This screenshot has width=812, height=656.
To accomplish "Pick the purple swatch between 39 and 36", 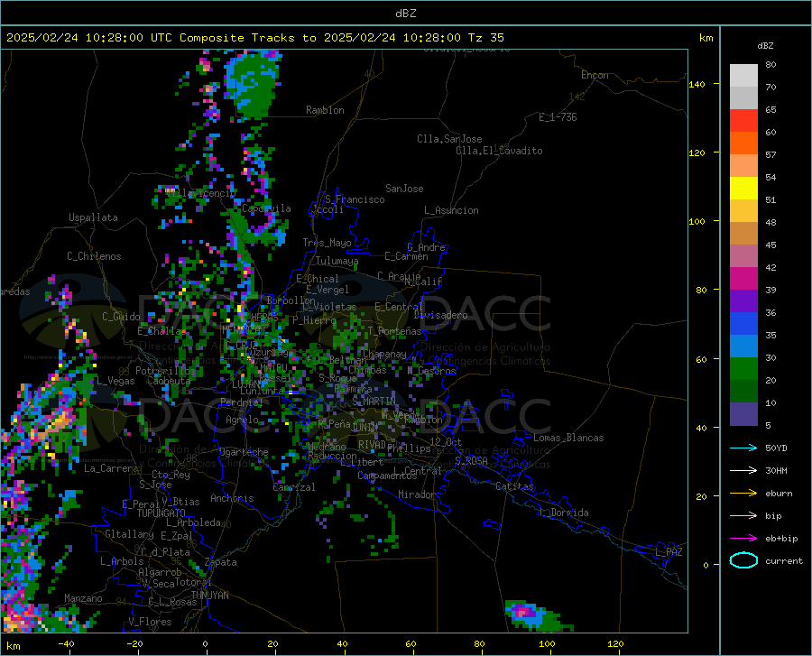I will pyautogui.click(x=743, y=301).
